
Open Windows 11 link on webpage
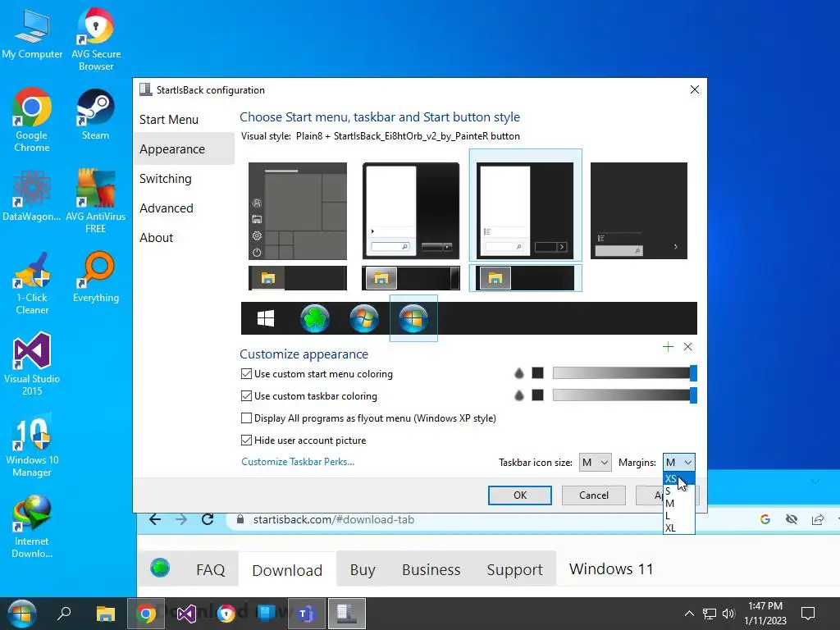pyautogui.click(x=611, y=568)
